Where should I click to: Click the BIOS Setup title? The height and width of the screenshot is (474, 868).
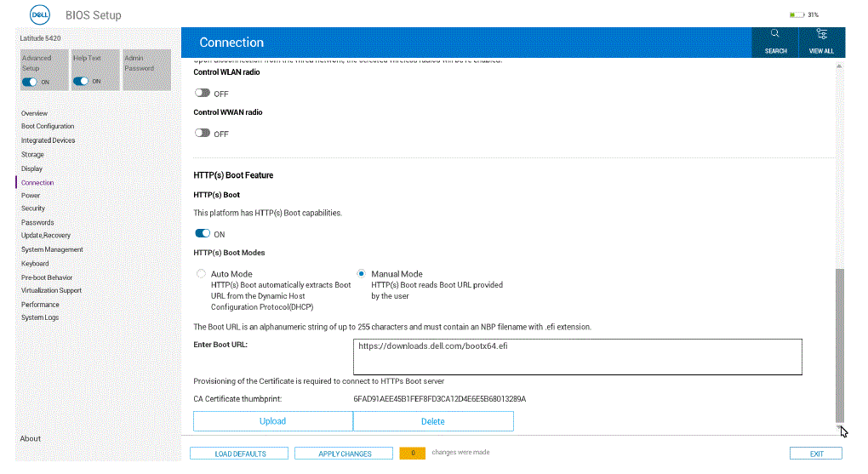pyautogui.click(x=94, y=15)
